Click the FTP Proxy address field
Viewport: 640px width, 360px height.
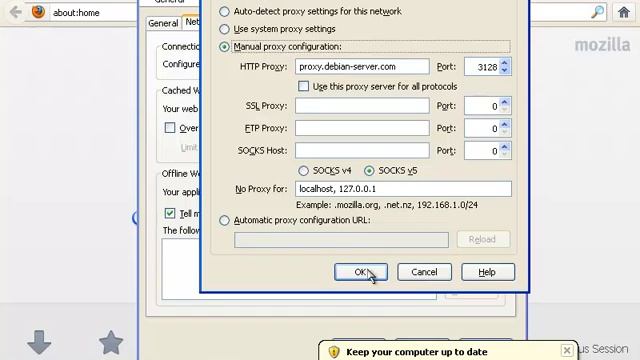tap(362, 128)
